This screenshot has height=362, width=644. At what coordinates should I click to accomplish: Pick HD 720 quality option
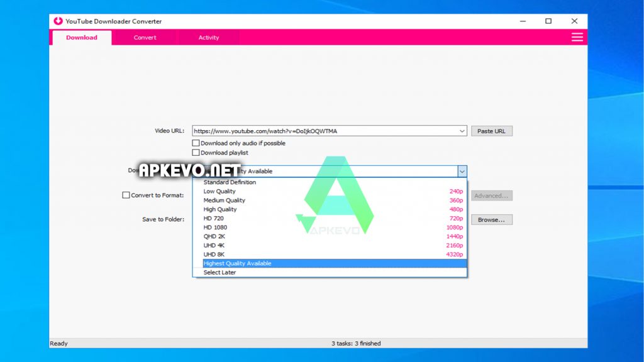click(x=330, y=218)
